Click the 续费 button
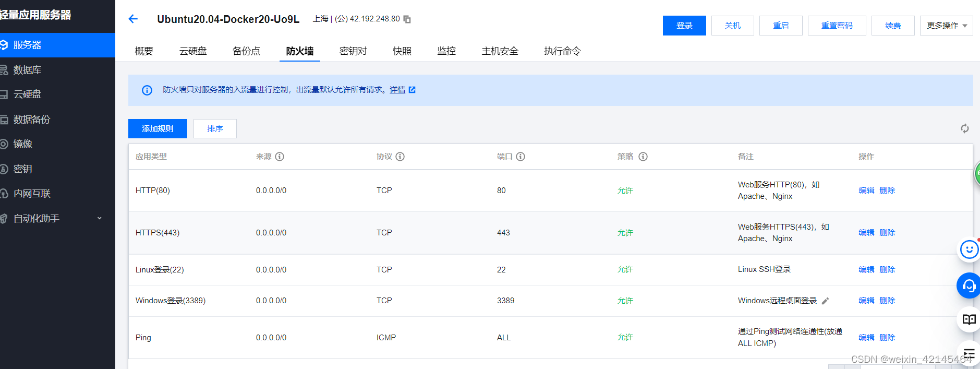Viewport: 980px width, 369px height. click(x=893, y=26)
